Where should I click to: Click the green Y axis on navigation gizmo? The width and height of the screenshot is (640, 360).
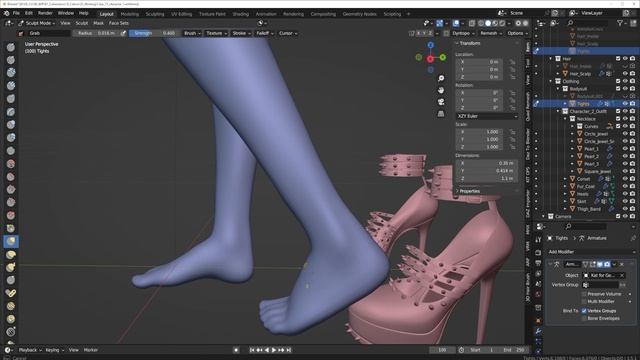443,58
